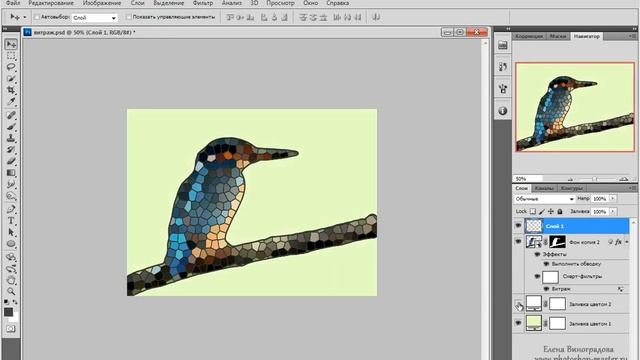Image resolution: width=640 pixels, height=360 pixels.
Task: Select the Hand tool
Action: (11, 280)
